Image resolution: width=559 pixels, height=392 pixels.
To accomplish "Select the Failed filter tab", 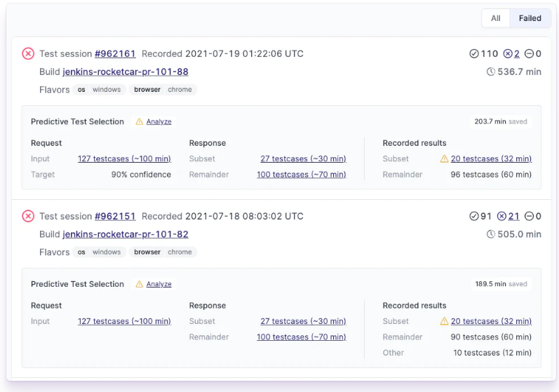I will coord(530,18).
